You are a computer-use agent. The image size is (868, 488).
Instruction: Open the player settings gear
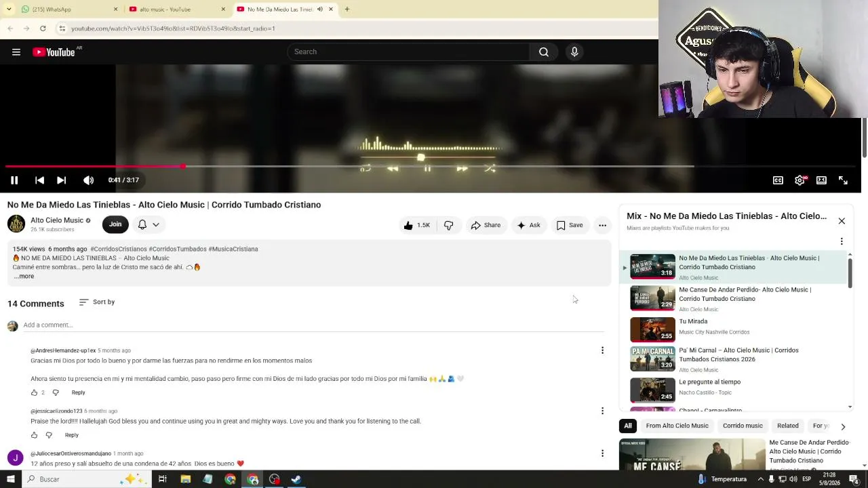tap(800, 180)
